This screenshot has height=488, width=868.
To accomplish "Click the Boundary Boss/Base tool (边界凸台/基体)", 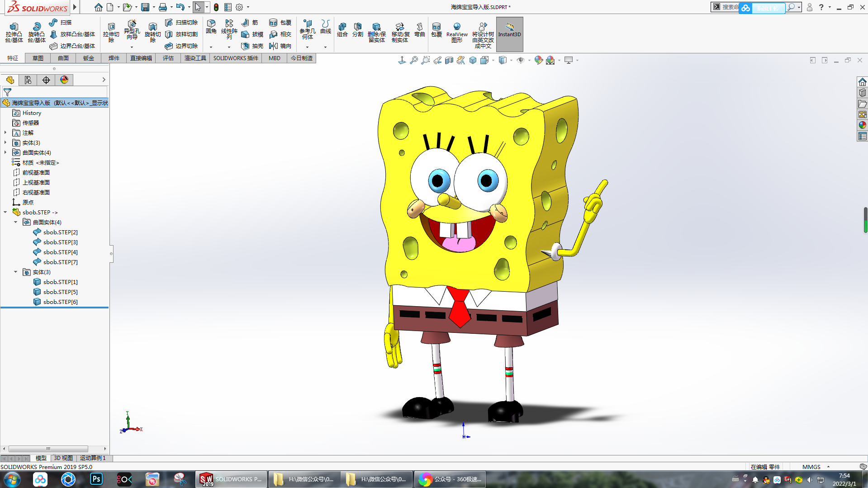I will click(72, 46).
